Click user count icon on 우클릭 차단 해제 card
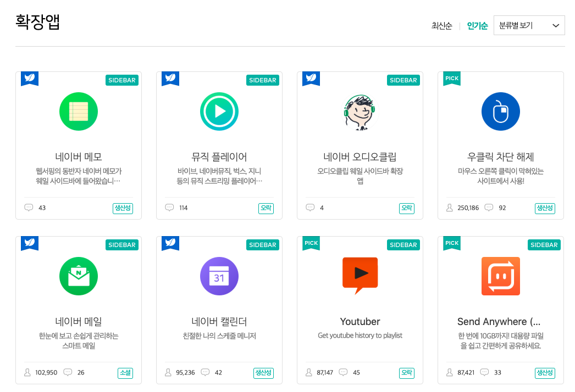The height and width of the screenshot is (392, 575). [x=450, y=208]
